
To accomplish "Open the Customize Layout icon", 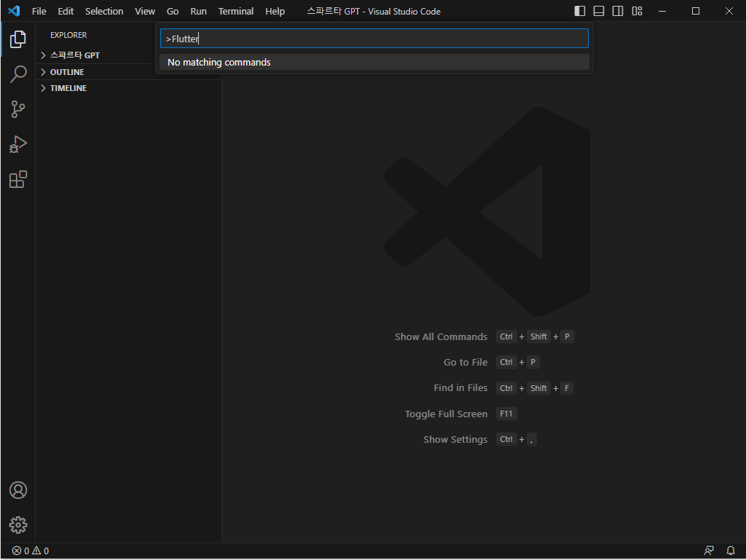I will (637, 11).
